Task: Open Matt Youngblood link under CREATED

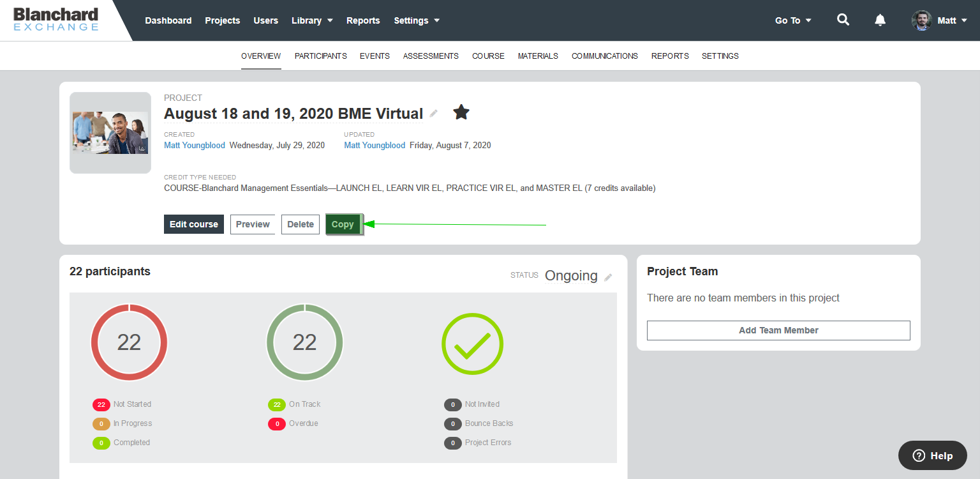Action: pyautogui.click(x=195, y=146)
